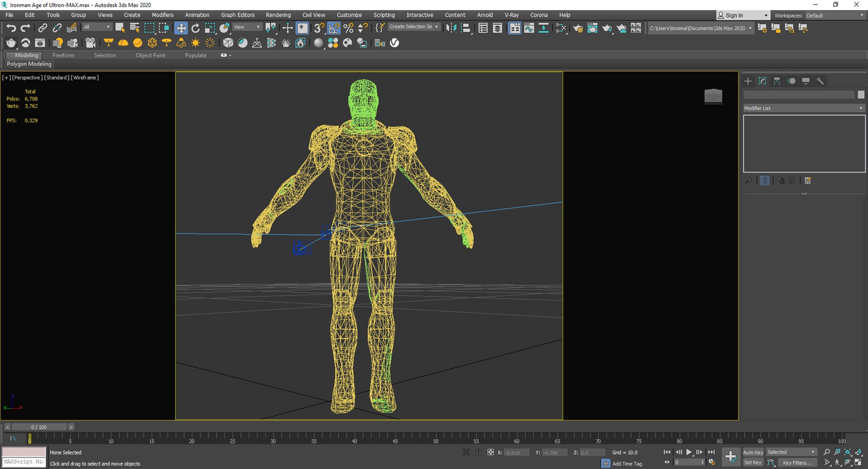The height and width of the screenshot is (469, 868).
Task: Expand the ribbon options small arrow
Action: [x=230, y=56]
